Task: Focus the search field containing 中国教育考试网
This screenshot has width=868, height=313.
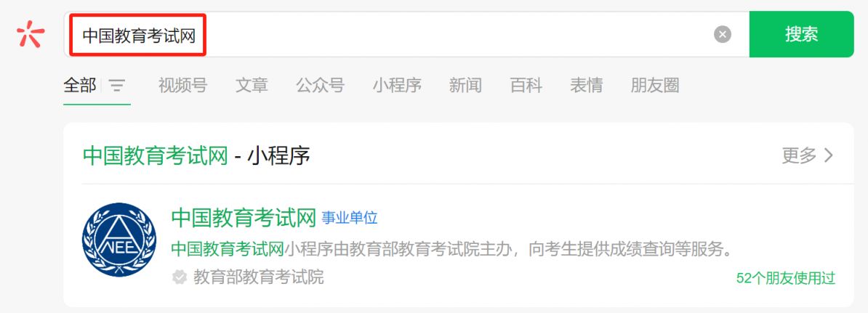Action: point(406,34)
